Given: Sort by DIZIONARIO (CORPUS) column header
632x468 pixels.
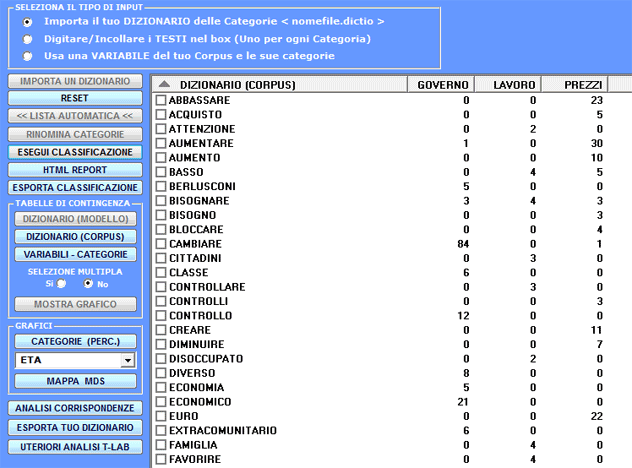Looking at the screenshot, I should tap(280, 85).
